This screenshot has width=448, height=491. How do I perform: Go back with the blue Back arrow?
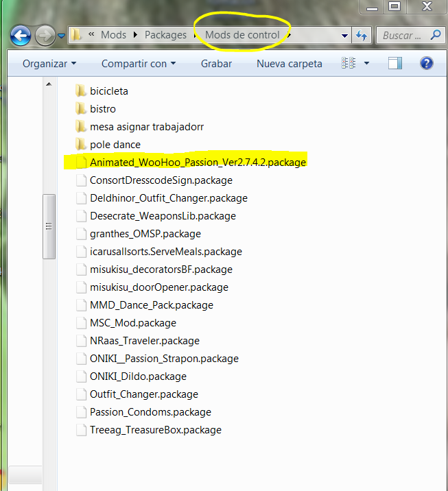pos(21,36)
